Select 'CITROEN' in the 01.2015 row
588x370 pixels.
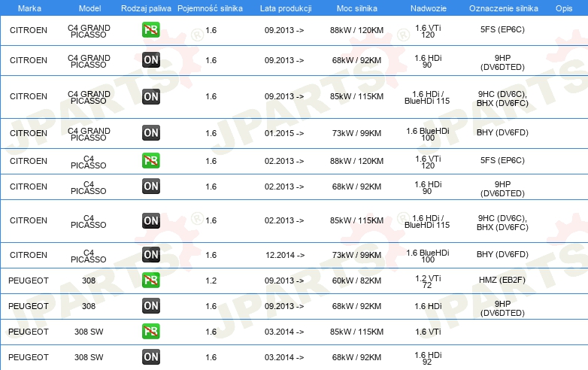29,133
